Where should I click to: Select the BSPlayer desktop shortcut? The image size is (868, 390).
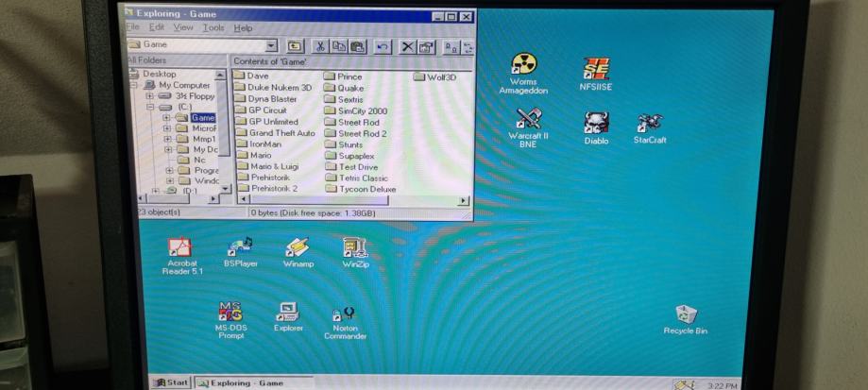[x=241, y=252]
